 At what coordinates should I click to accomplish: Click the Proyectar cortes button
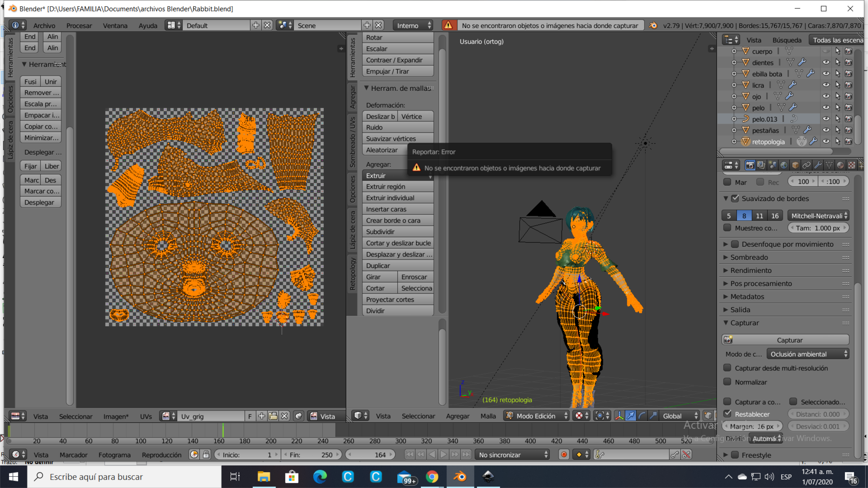tap(398, 299)
